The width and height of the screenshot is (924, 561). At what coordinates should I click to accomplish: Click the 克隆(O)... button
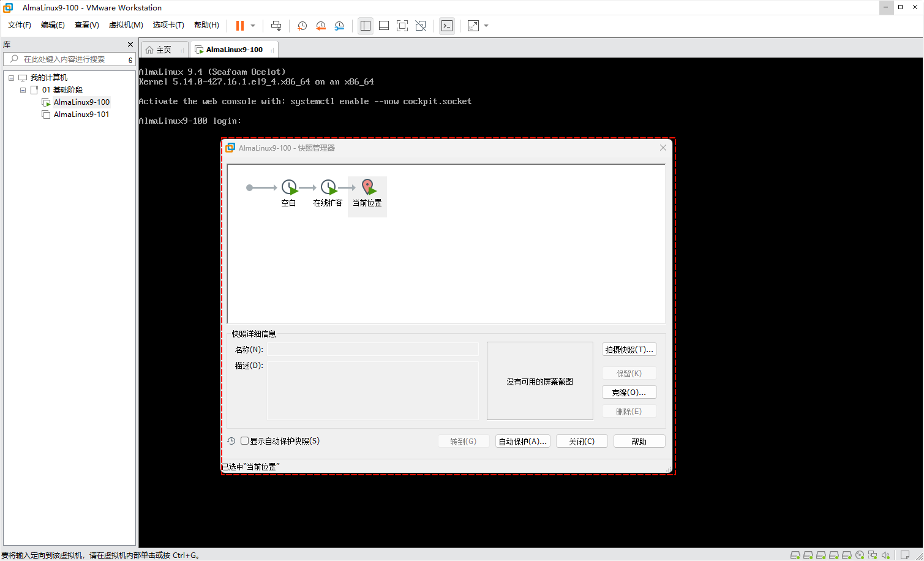[629, 393]
